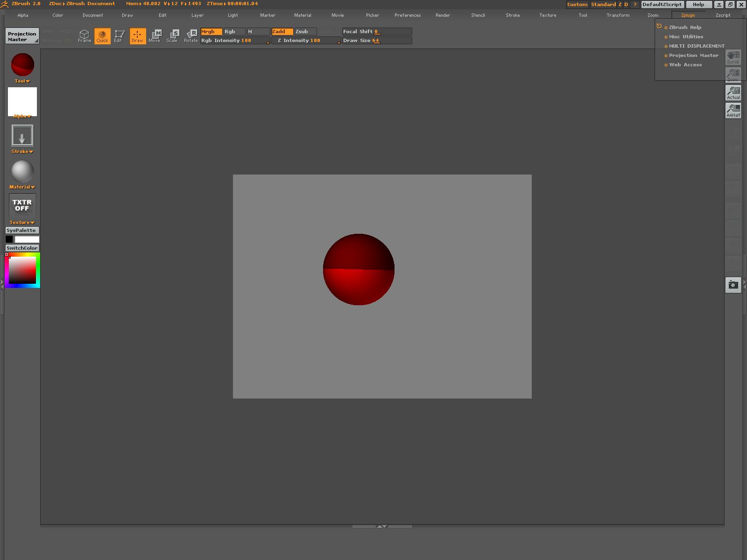Toggle the Quick render mode
747x560 pixels.
(102, 36)
